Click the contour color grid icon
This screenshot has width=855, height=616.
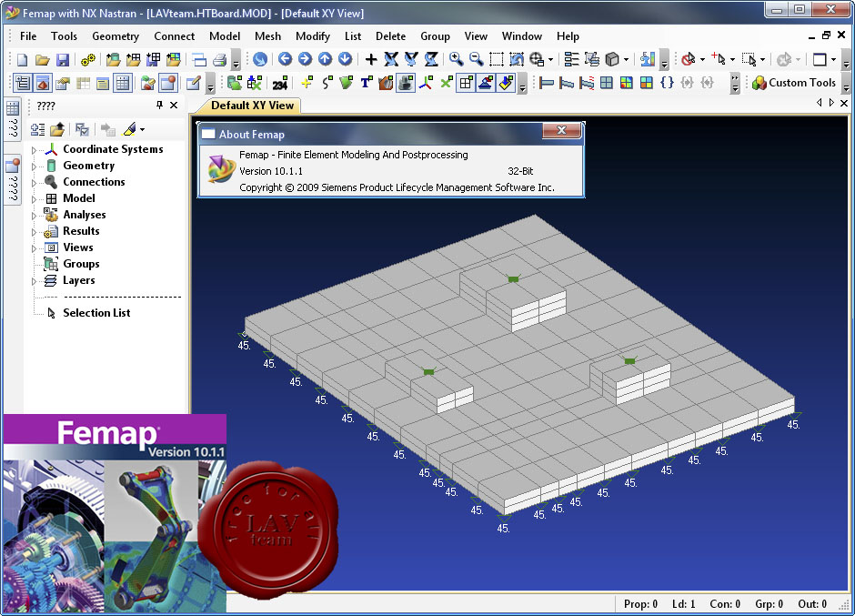[627, 83]
